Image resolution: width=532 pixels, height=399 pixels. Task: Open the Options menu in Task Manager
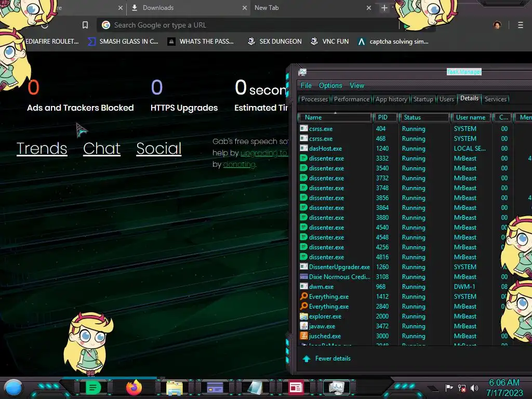coord(330,86)
